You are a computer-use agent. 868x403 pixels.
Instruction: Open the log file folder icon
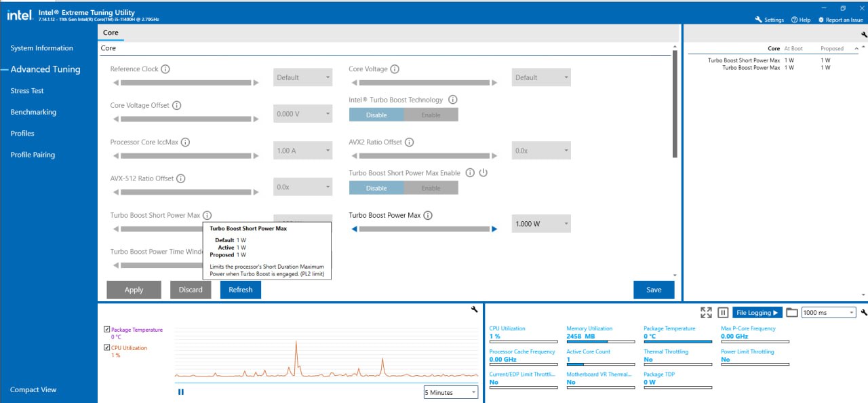[x=791, y=313]
